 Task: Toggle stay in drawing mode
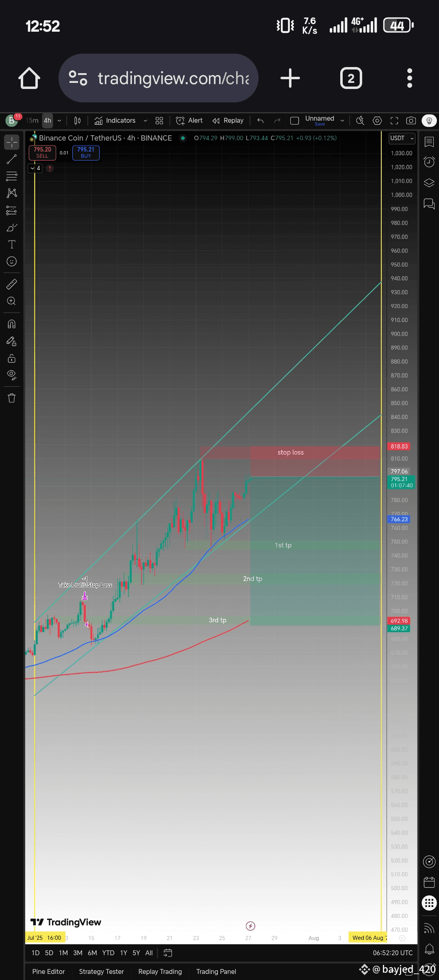(12, 341)
